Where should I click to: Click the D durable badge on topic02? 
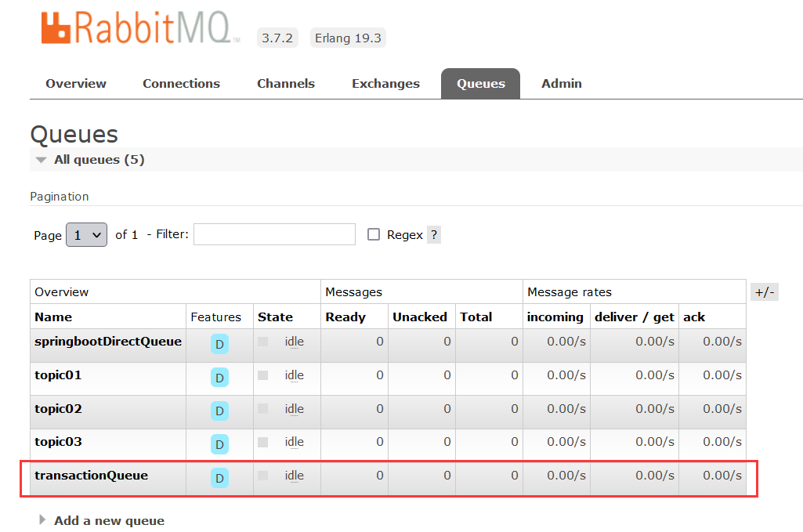(x=219, y=411)
